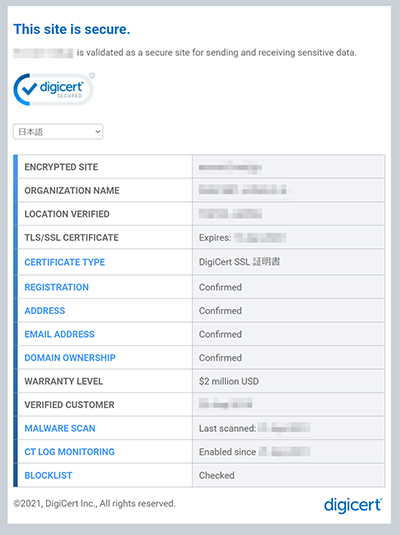Select the TLS/SSL CERTIFICATE label
Image resolution: width=400 pixels, height=535 pixels.
coord(71,238)
